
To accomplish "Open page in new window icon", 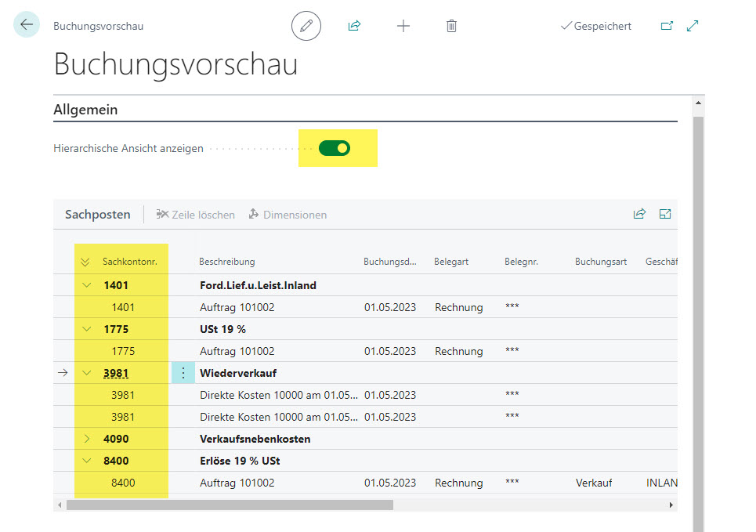I will click(667, 26).
